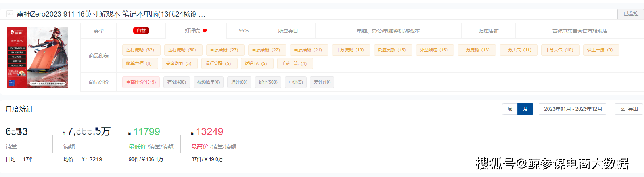Screen dimensions: 644x177
Task: Select the 运行流畅 (62) impression tag
Action: tap(141, 50)
